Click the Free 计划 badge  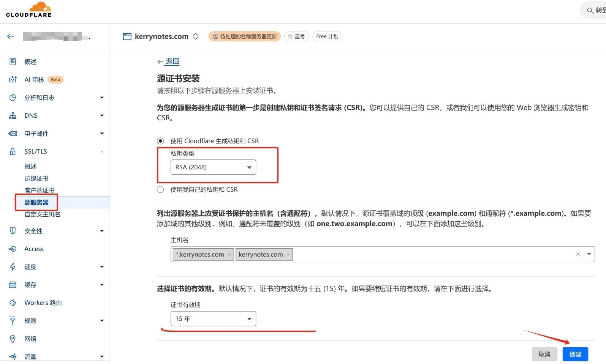(x=327, y=36)
